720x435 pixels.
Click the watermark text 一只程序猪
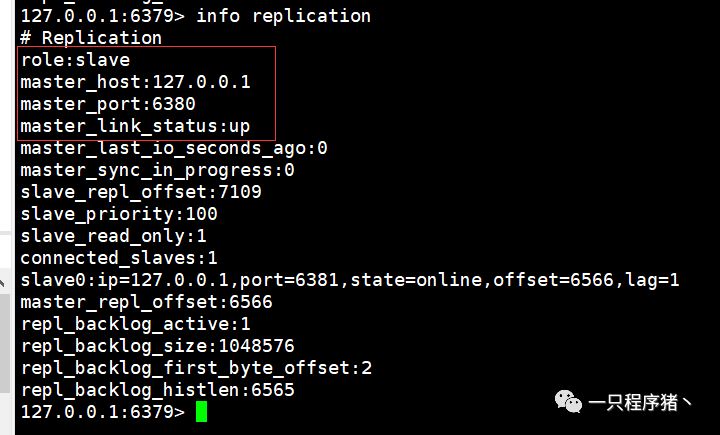(640, 402)
